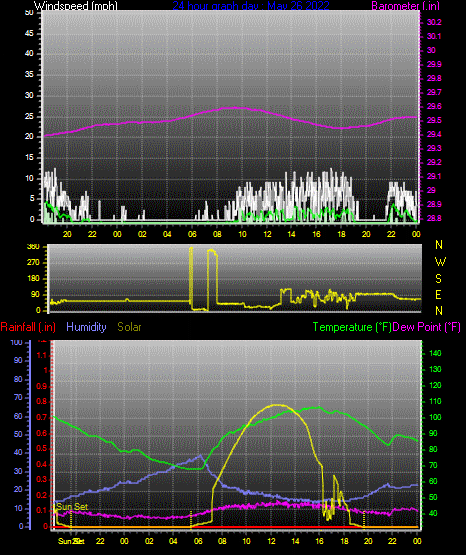
Task: Click hour "18" on the windspeed chart time axis
Action: pos(341,234)
